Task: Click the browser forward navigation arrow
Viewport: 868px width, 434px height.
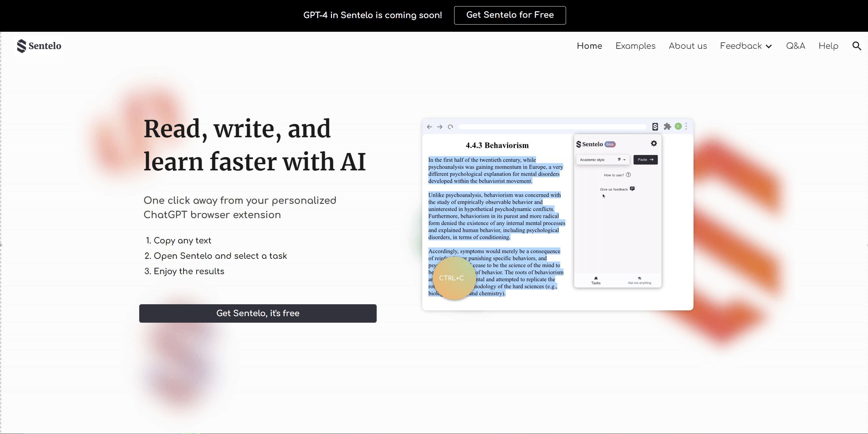Action: click(x=439, y=126)
